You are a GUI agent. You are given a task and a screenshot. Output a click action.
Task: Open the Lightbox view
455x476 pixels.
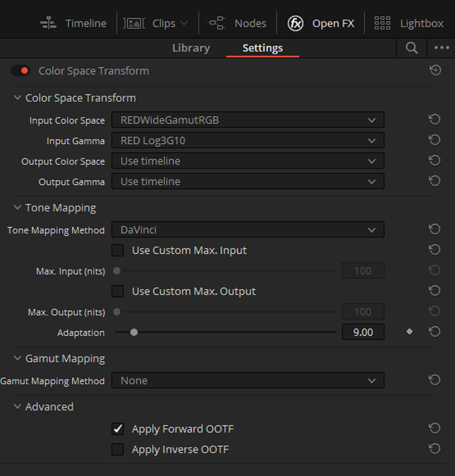[409, 23]
